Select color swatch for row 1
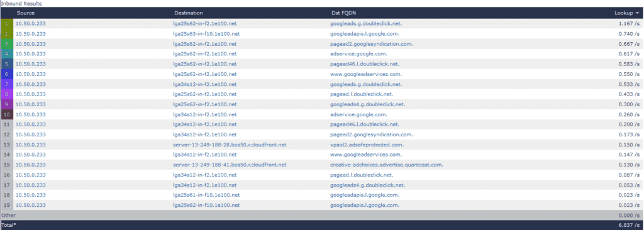This screenshot has height=230, width=644. [6, 23]
